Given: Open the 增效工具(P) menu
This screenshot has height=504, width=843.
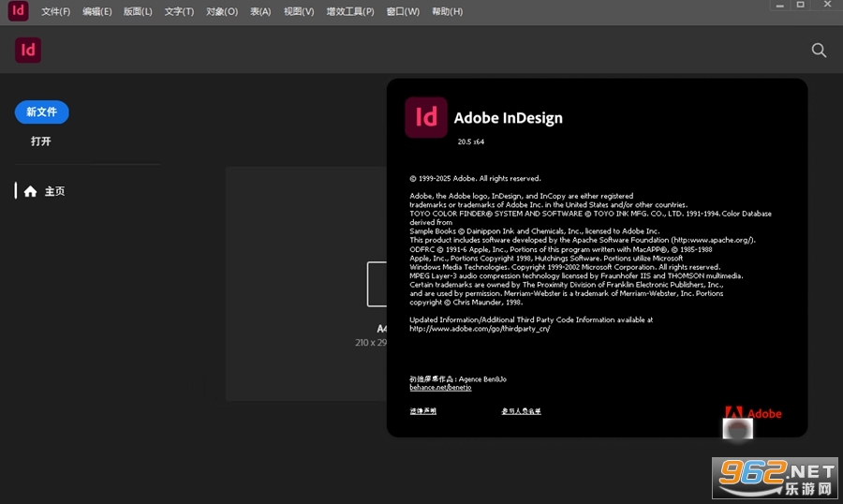Looking at the screenshot, I should click(350, 11).
